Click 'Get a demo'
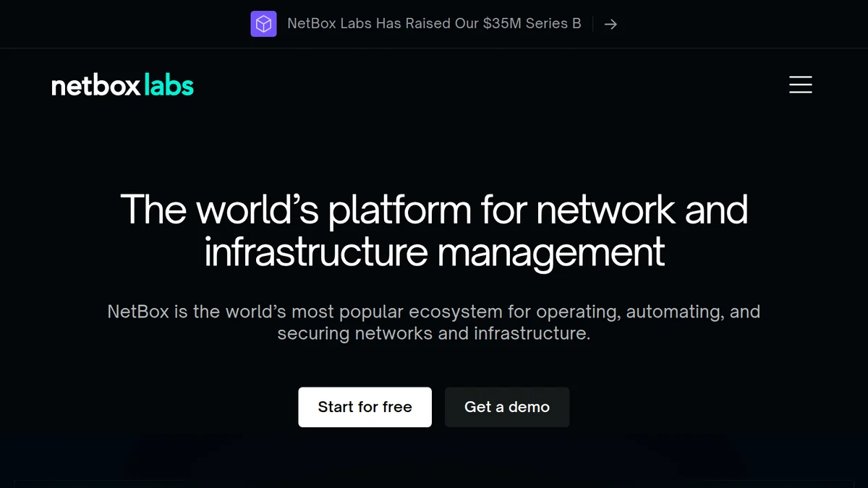 tap(507, 407)
